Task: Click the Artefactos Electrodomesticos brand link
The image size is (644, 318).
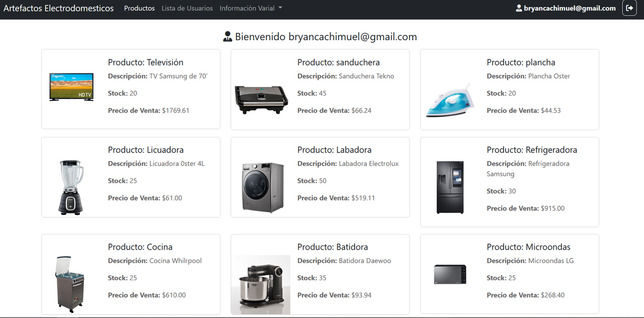Action: (59, 8)
